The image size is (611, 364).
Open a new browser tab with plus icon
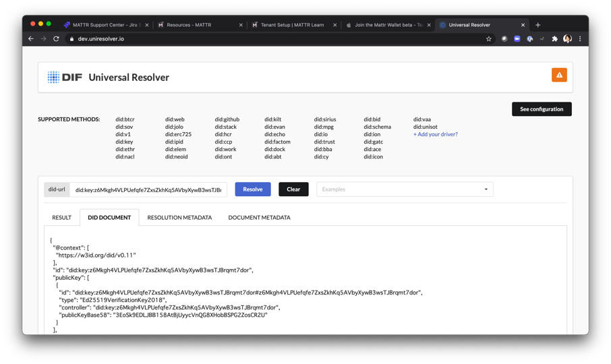[x=537, y=25]
